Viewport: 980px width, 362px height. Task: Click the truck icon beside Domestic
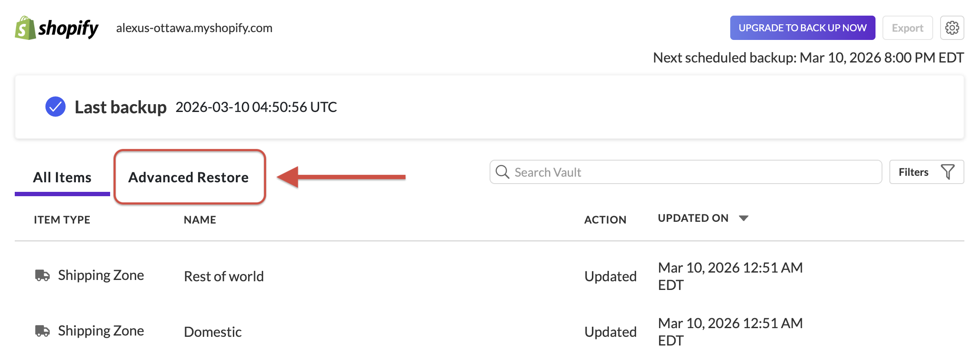coord(42,331)
